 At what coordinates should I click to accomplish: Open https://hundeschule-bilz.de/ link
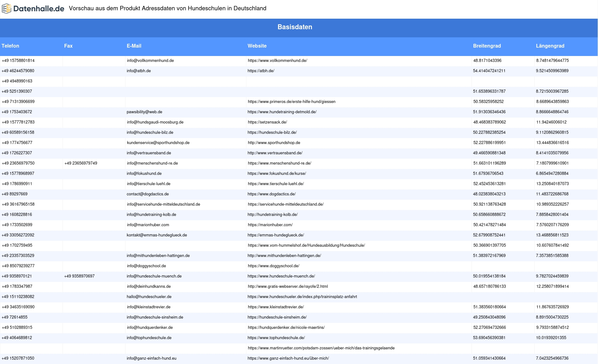[272, 133]
